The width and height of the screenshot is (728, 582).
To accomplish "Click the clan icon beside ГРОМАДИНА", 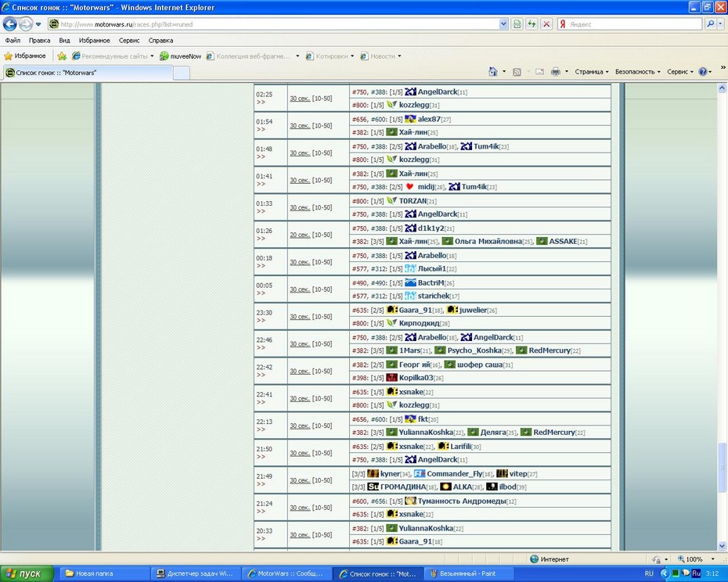I will pos(373,487).
